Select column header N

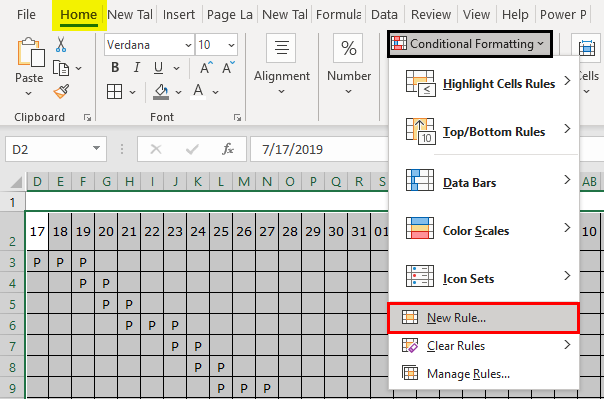(267, 181)
